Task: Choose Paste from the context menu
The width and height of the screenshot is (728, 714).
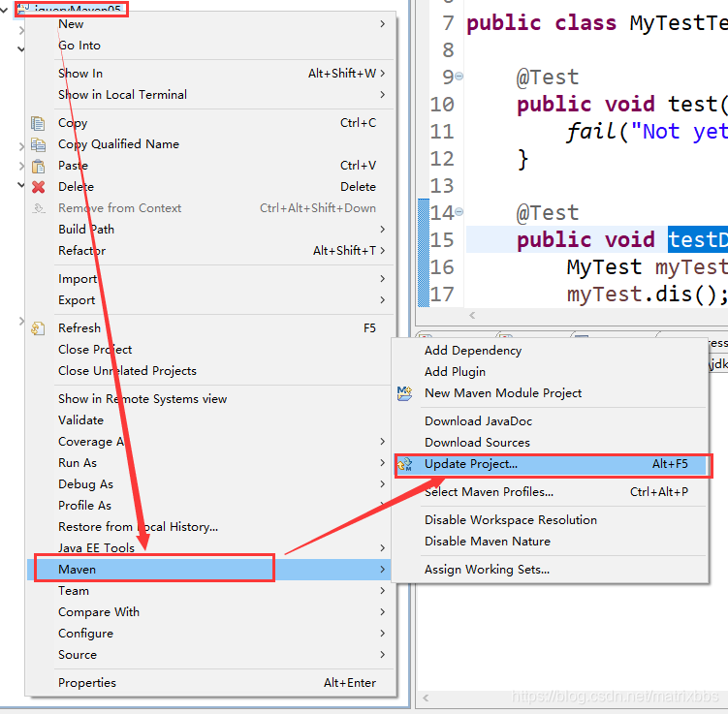Action: (x=210, y=166)
